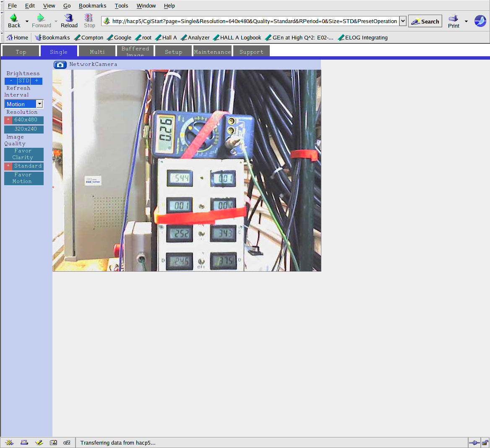
Task: Open the Analyzer bookmark
Action: tap(195, 37)
